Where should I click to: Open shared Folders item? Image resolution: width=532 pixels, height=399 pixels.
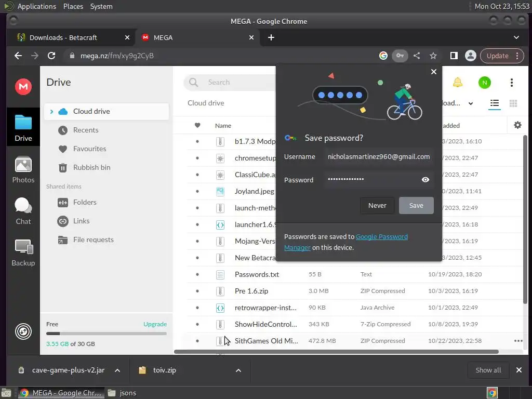coord(85,202)
